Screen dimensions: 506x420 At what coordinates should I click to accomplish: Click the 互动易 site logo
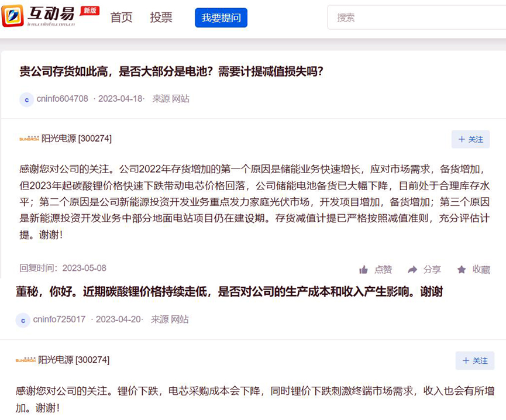[50, 16]
